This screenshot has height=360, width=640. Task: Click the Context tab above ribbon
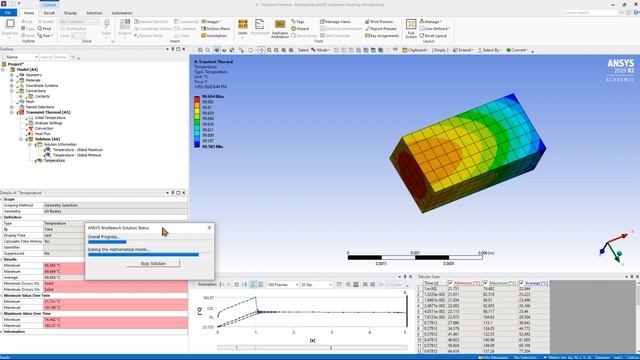pyautogui.click(x=49, y=4)
